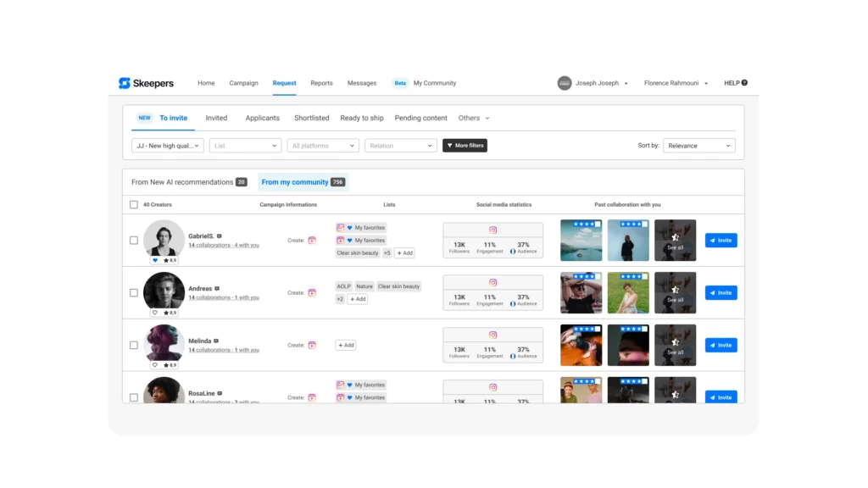Click audience info icon in GabrielS. row
This screenshot has height=488, width=868.
tap(513, 252)
